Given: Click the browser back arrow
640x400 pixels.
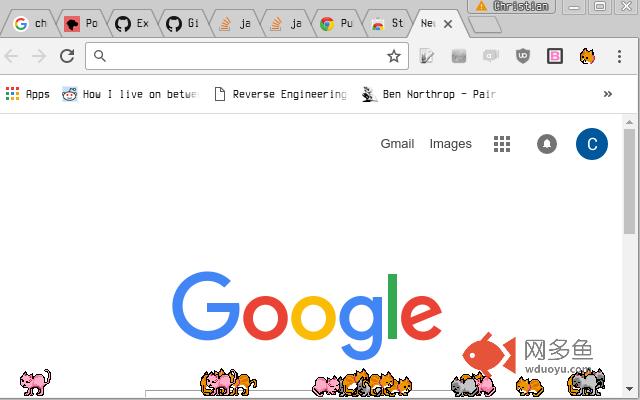Looking at the screenshot, I should point(11,56).
